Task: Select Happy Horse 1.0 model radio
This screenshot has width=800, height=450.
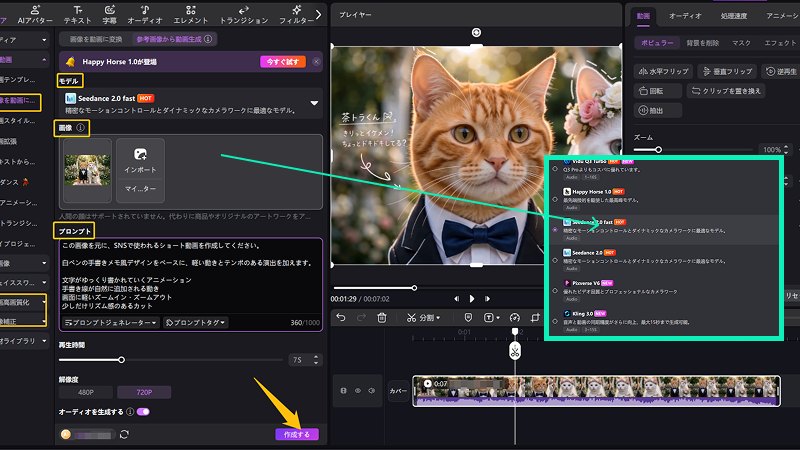Action: click(x=555, y=199)
